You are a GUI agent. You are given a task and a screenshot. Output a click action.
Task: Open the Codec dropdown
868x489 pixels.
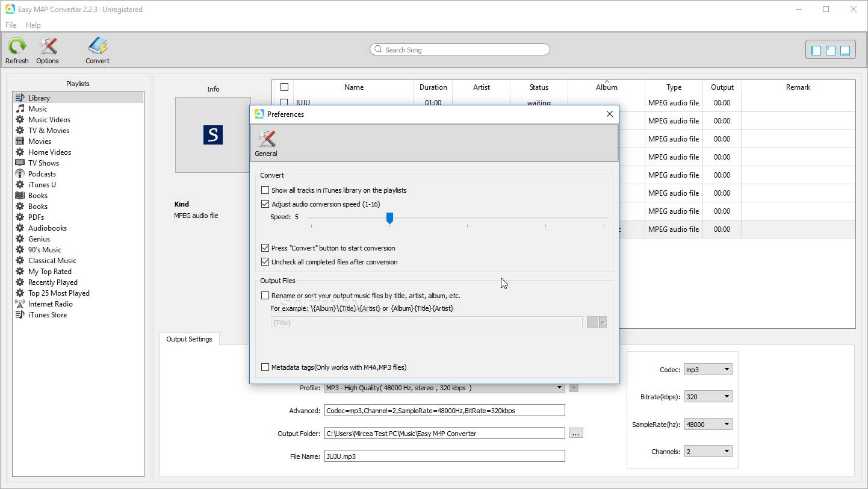tap(708, 370)
